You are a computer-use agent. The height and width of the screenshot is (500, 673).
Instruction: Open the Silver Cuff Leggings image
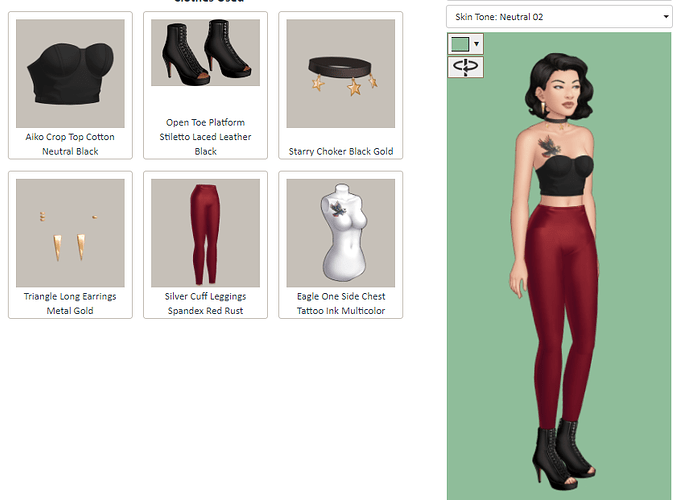(x=206, y=233)
